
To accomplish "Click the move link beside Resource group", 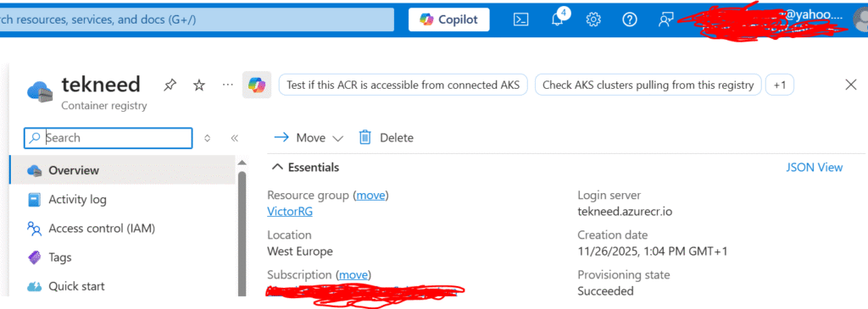I will [x=371, y=195].
